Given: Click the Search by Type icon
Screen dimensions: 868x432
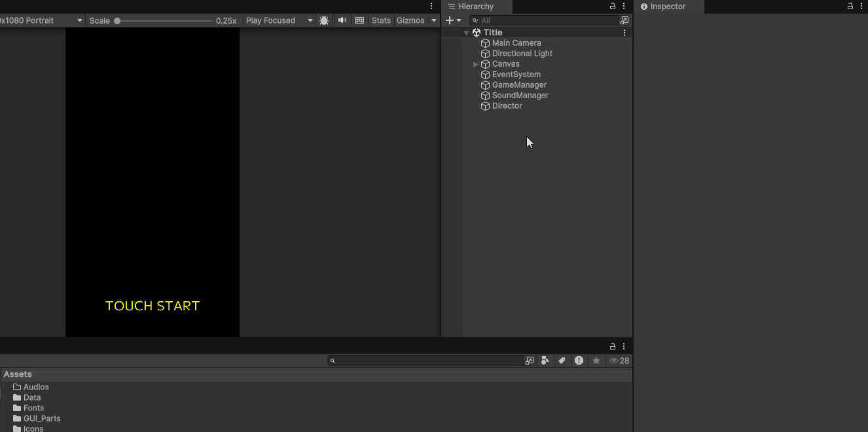Looking at the screenshot, I should point(545,361).
